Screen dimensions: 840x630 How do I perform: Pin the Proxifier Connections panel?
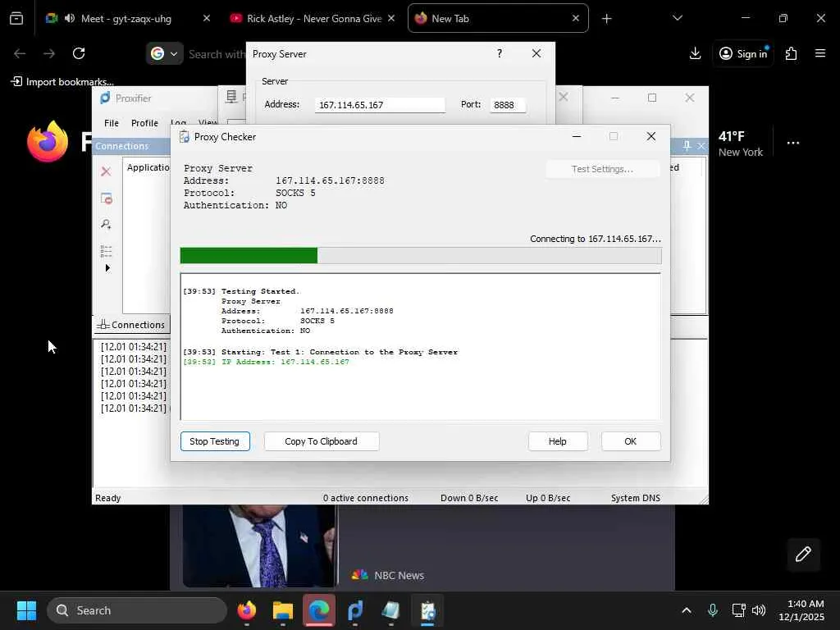tap(687, 146)
